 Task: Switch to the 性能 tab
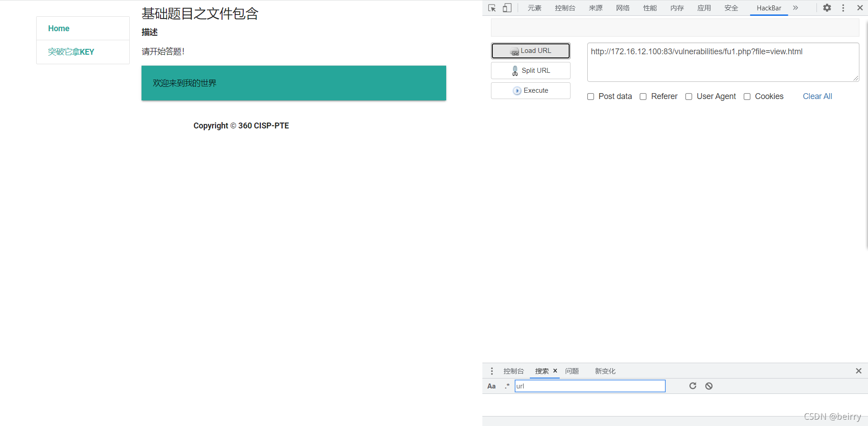tap(650, 8)
